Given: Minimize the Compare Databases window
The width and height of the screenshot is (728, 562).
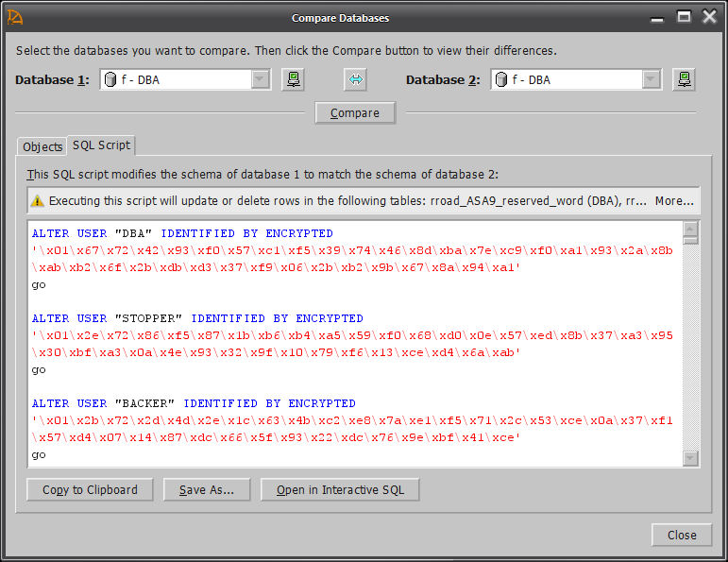Looking at the screenshot, I should click(x=657, y=18).
